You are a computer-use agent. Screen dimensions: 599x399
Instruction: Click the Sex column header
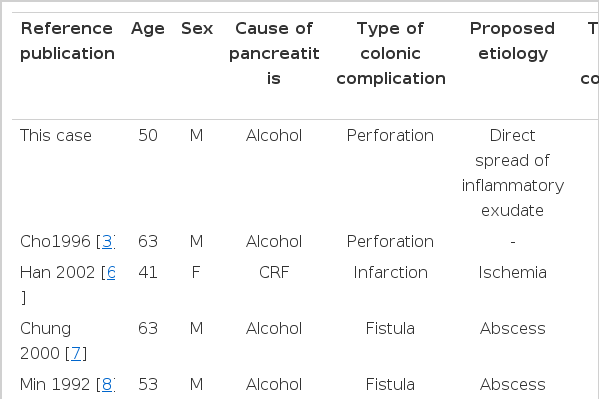197,29
